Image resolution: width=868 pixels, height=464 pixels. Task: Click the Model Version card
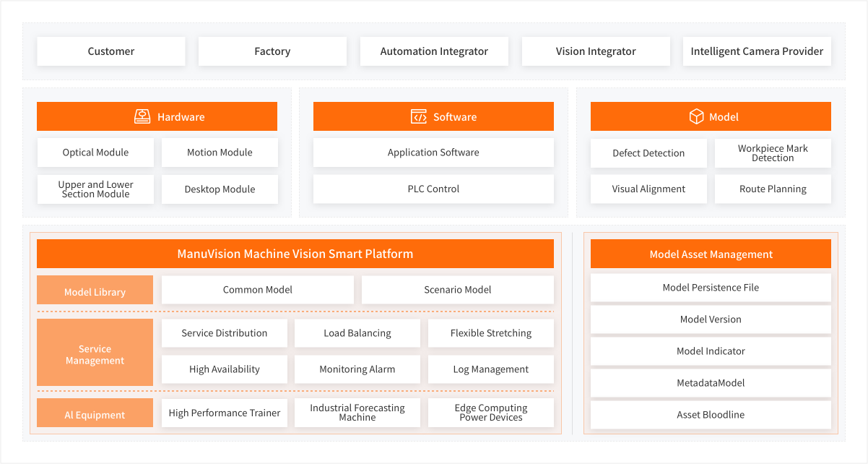coord(711,319)
